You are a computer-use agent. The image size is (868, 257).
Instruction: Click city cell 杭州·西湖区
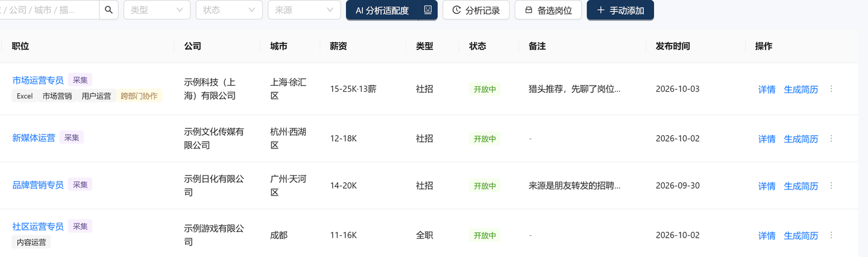coord(288,138)
